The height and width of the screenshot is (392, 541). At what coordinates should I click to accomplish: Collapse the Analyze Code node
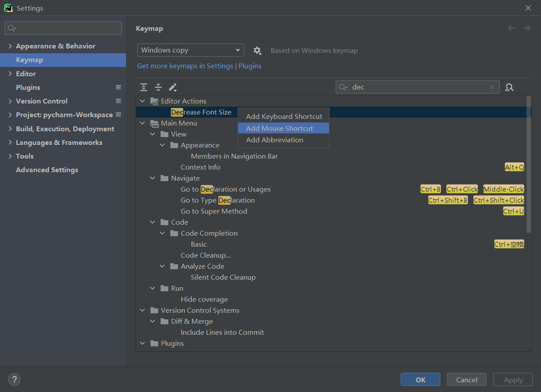click(x=162, y=266)
